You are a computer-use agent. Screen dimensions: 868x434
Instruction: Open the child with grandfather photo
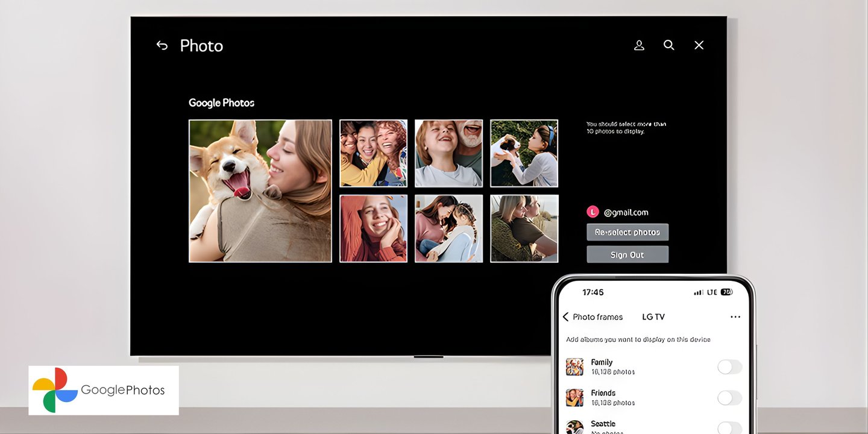click(449, 153)
